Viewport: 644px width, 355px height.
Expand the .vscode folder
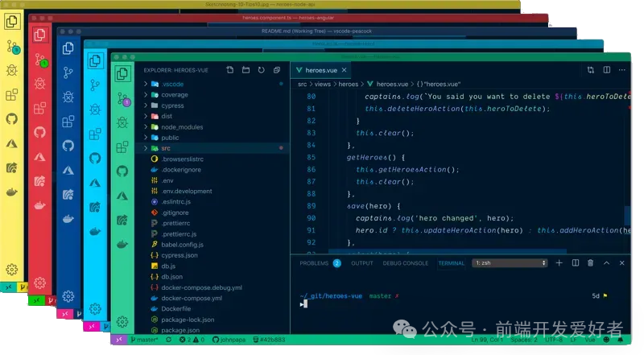click(x=171, y=84)
